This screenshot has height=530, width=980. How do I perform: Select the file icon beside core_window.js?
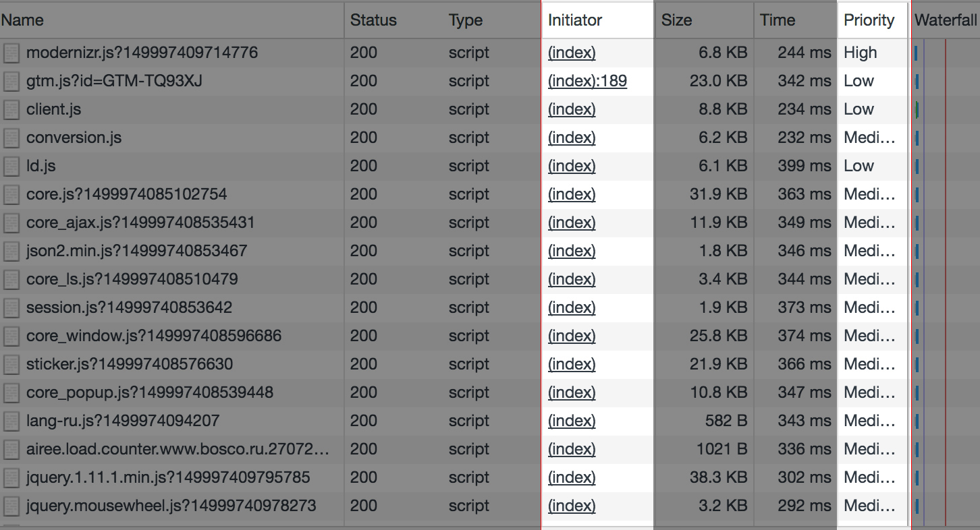click(x=11, y=336)
